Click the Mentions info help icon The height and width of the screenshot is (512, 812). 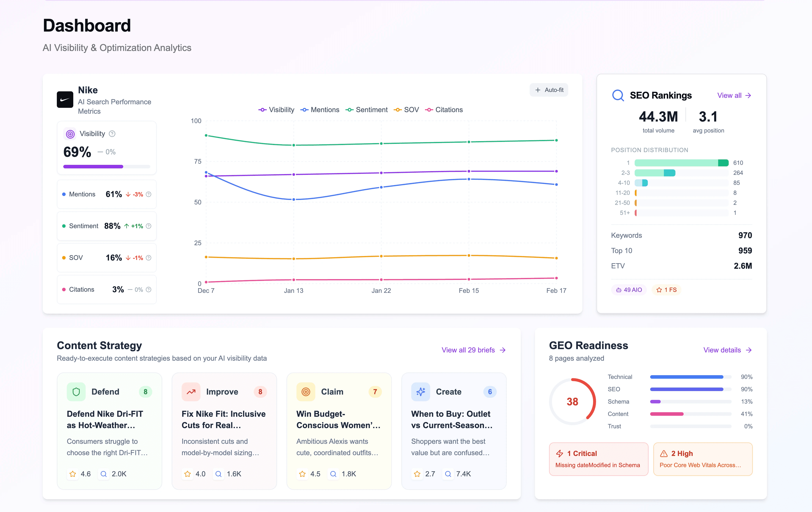[x=149, y=194]
